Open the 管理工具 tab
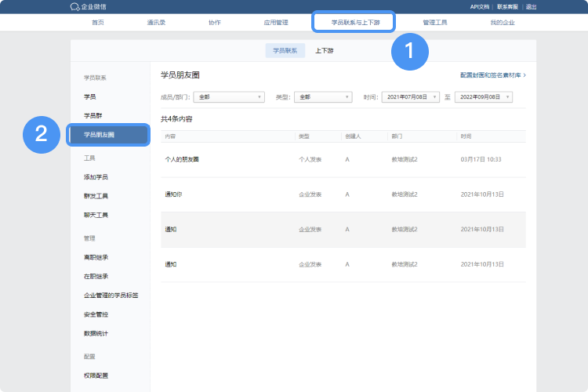Viewport: 588px width, 392px height. [435, 23]
